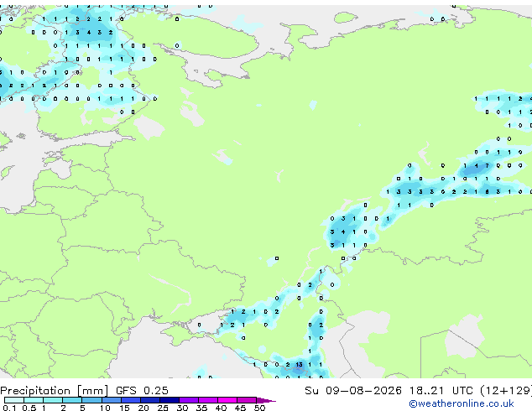Select the legend swatch between 1 and 2
This screenshot has width=532, height=411.
(53, 400)
